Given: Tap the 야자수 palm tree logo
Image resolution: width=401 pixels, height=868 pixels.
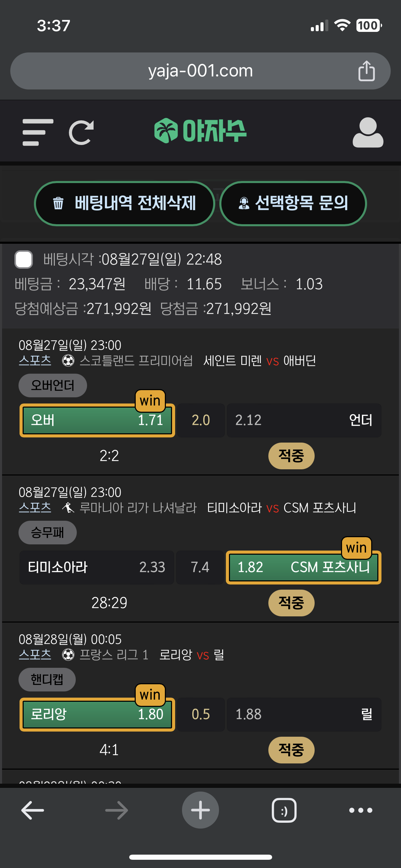Looking at the screenshot, I should tap(200, 131).
